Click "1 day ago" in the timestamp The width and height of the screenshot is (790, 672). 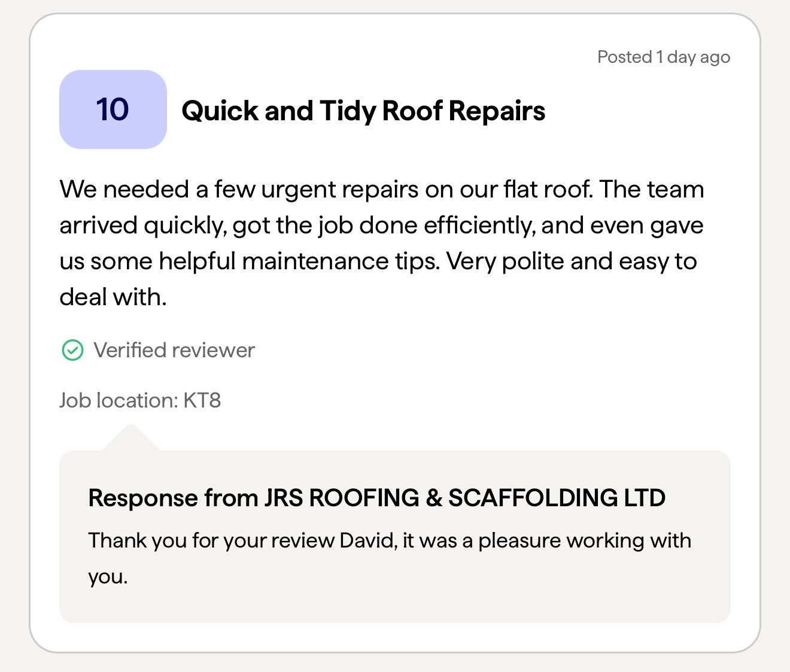coord(693,57)
